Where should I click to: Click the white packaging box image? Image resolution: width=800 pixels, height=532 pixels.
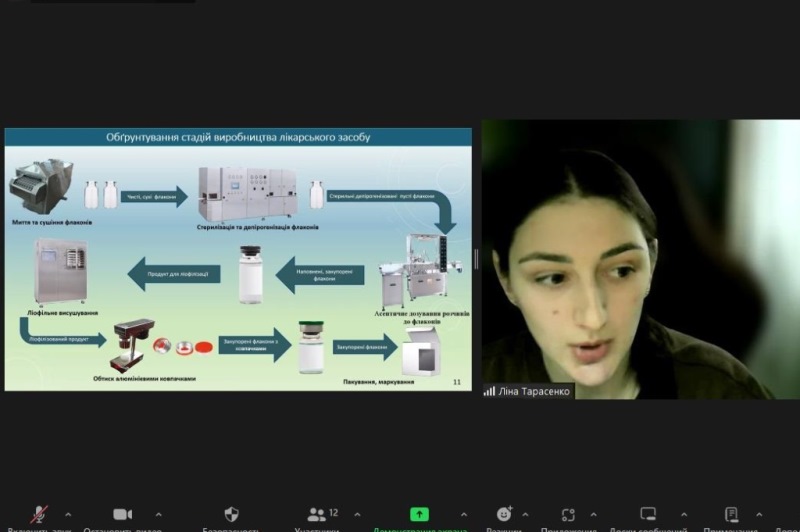421,352
